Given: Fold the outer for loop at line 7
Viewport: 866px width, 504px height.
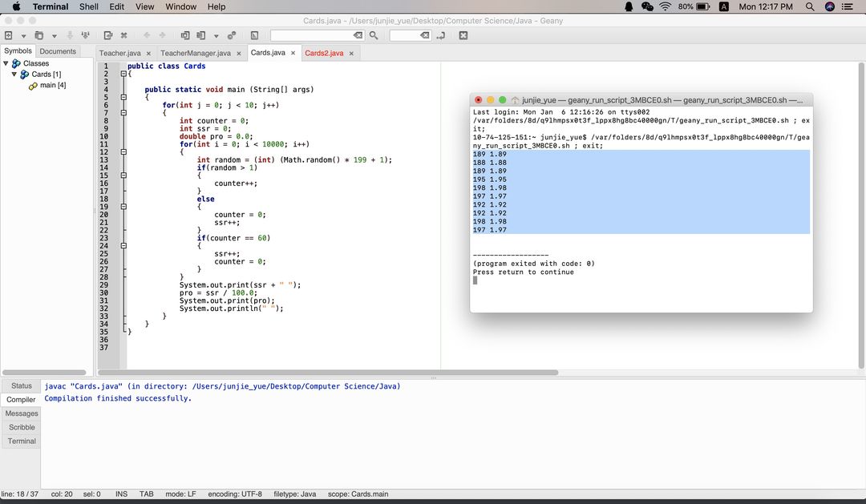Looking at the screenshot, I should tap(123, 113).
